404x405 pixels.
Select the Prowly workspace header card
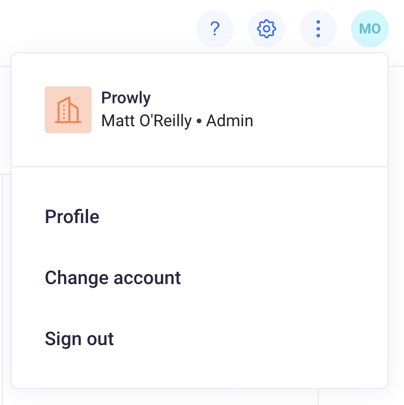(200, 110)
